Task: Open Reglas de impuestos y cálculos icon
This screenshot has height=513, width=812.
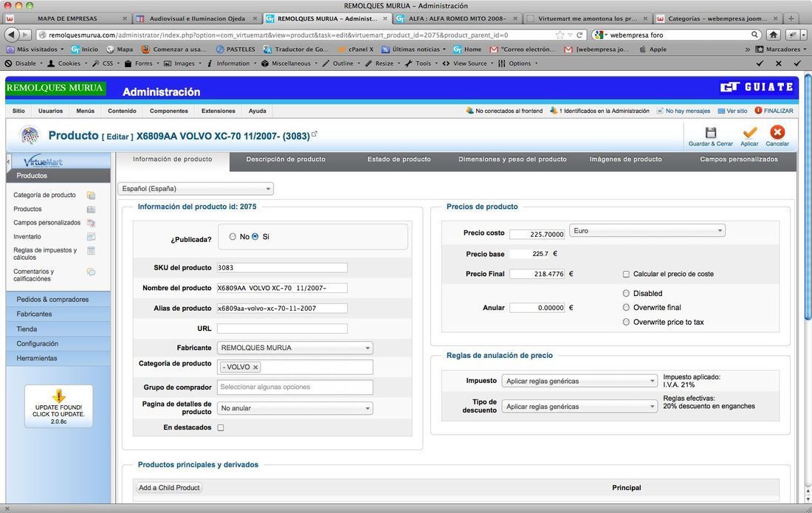Action: [x=91, y=250]
